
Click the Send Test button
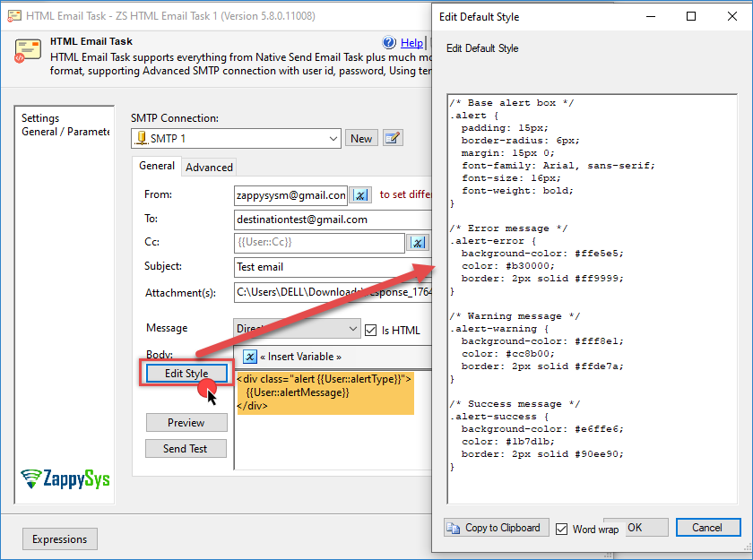point(186,449)
